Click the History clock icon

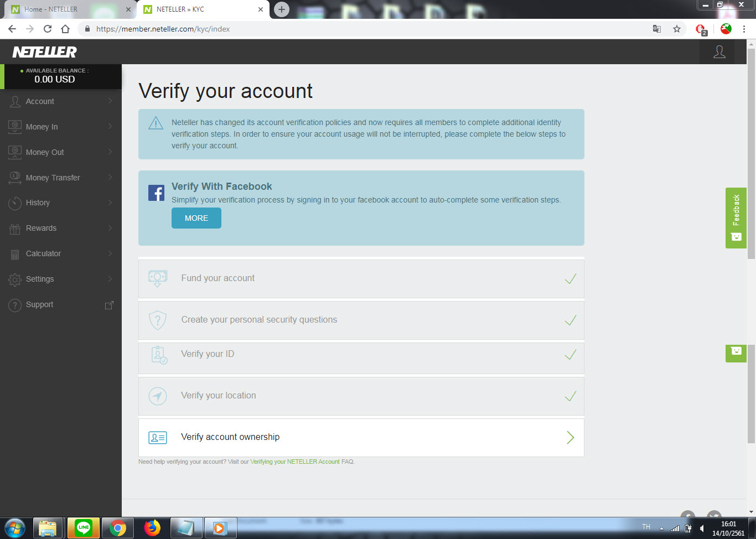15,203
